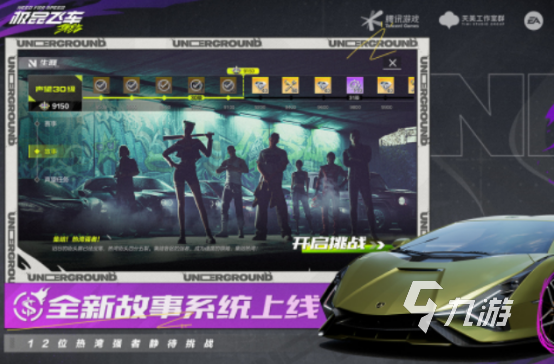Click the 开启挑战 start challenge button
Image resolution: width=554 pixels, height=364 pixels.
pyautogui.click(x=338, y=244)
